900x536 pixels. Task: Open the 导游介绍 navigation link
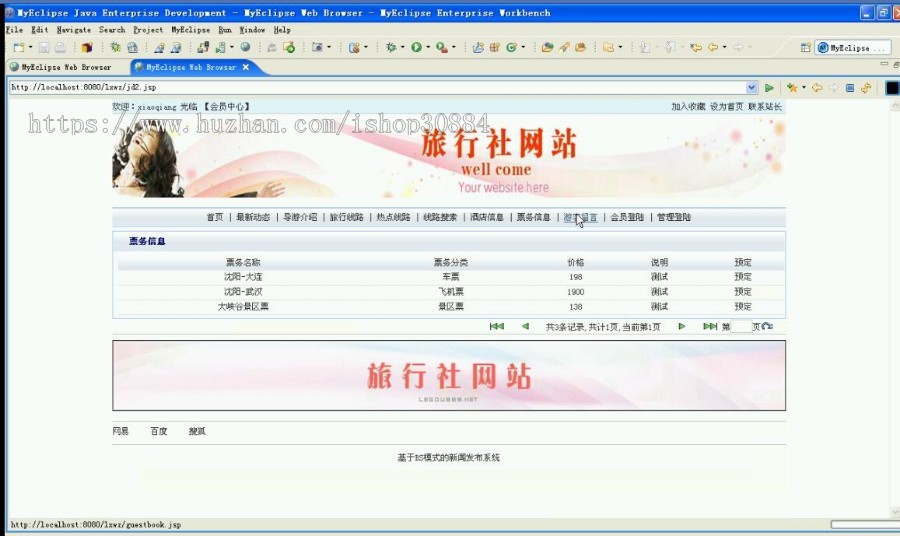300,217
